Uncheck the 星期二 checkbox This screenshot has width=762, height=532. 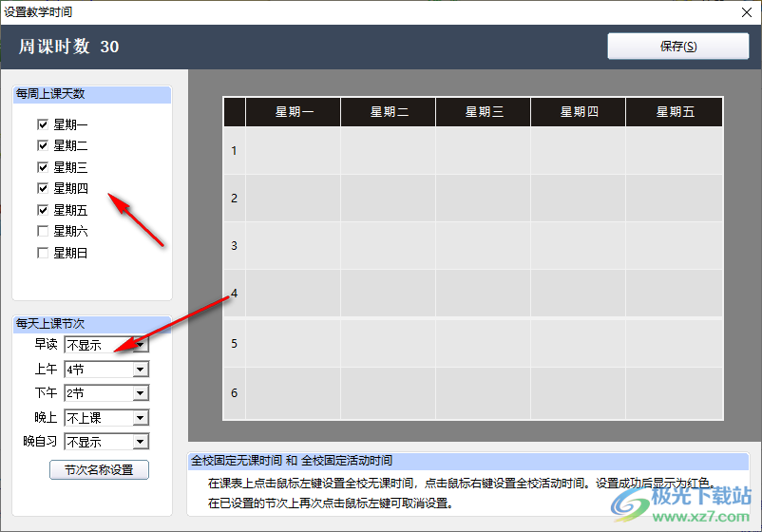click(43, 145)
